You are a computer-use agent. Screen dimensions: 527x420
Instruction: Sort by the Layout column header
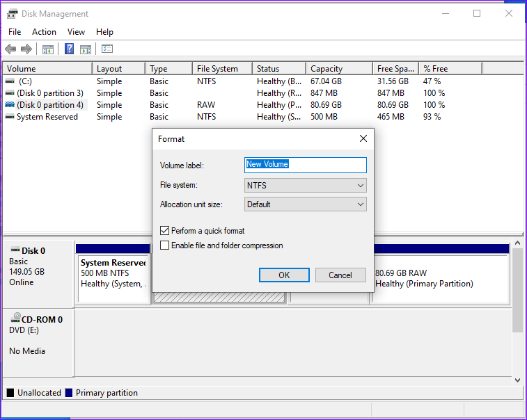118,68
